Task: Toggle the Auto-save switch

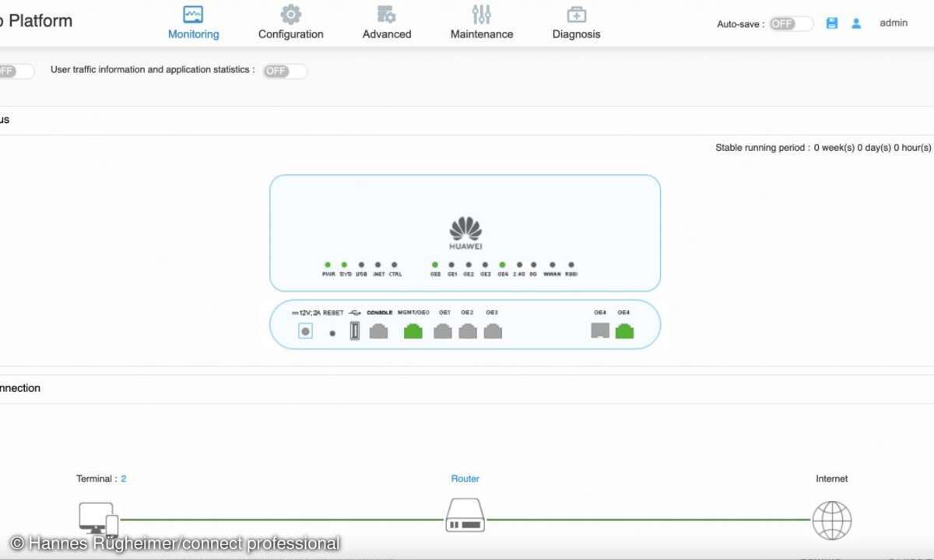Action: [x=791, y=24]
